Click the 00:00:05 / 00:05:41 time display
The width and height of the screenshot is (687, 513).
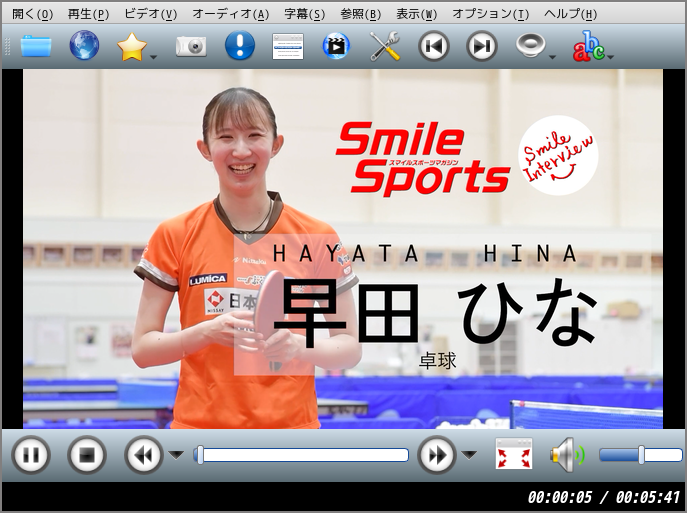click(603, 497)
